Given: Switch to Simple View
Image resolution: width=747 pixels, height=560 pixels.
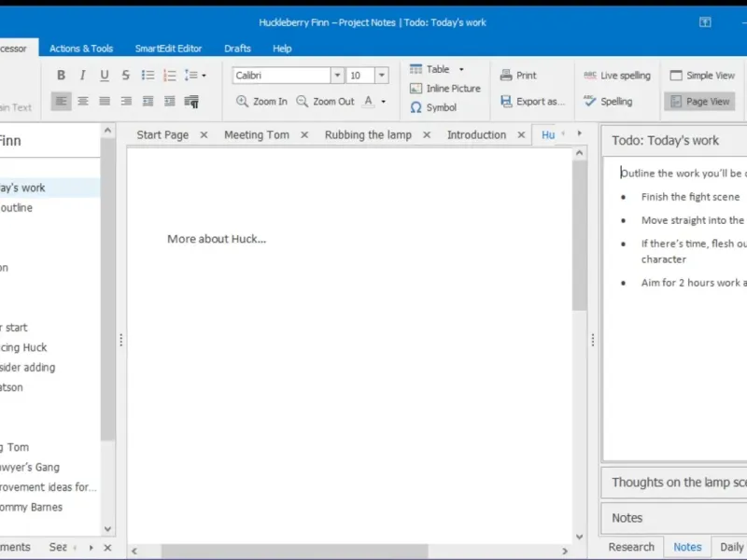Looking at the screenshot, I should pos(701,76).
